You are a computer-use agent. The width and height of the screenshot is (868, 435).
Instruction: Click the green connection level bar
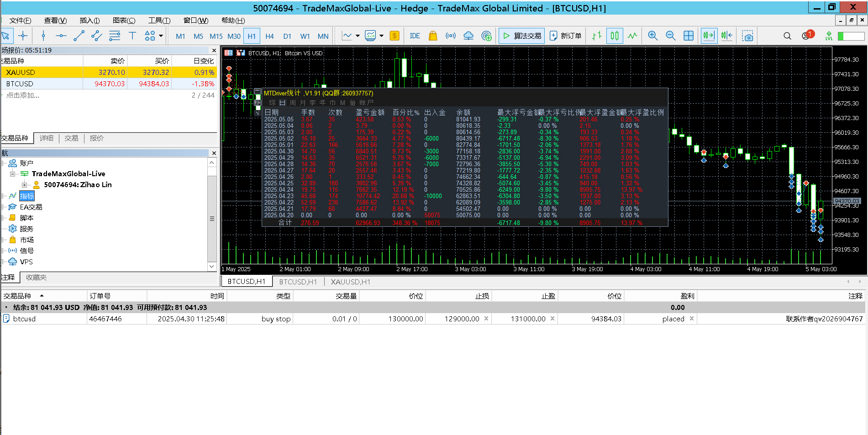pos(851,36)
